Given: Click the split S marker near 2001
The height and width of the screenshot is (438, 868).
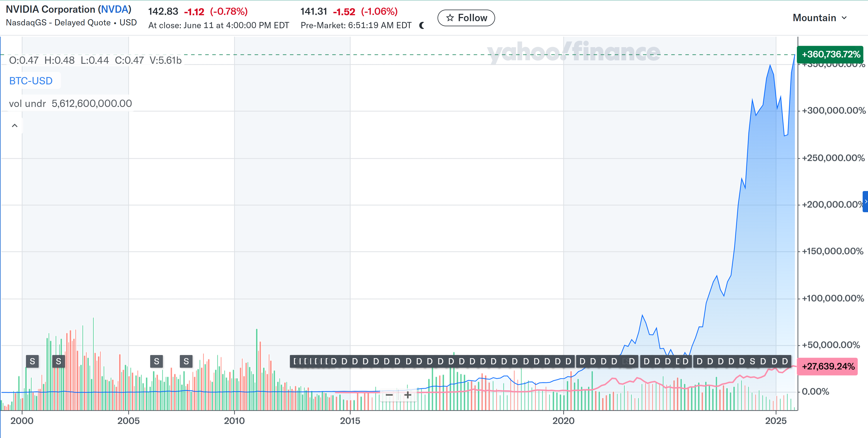Looking at the screenshot, I should [58, 362].
